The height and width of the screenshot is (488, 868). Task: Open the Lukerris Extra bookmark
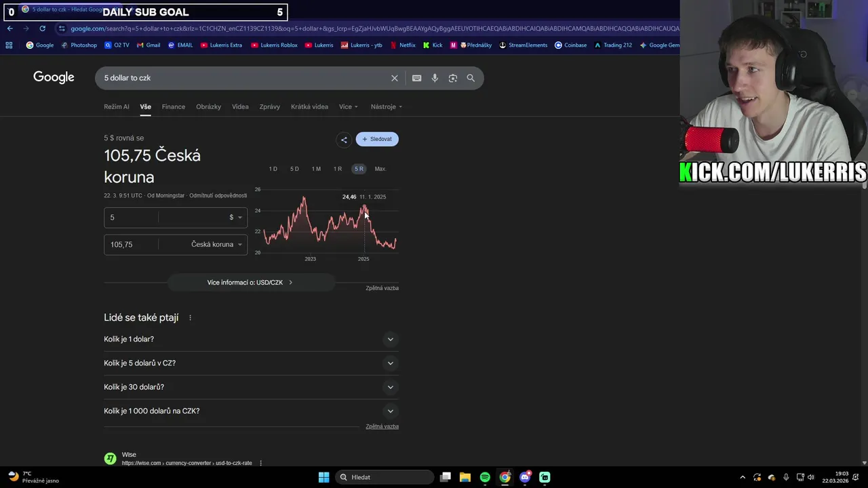tap(221, 45)
